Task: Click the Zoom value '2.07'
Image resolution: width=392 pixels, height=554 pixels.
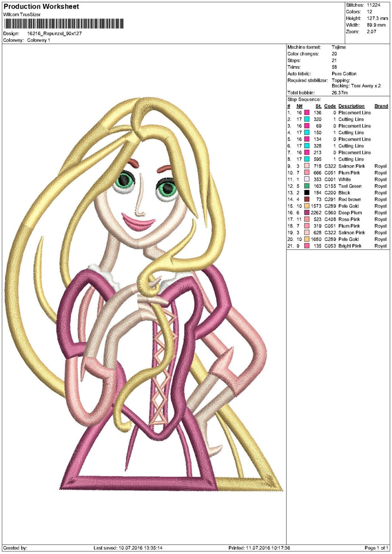Action: pyautogui.click(x=372, y=32)
